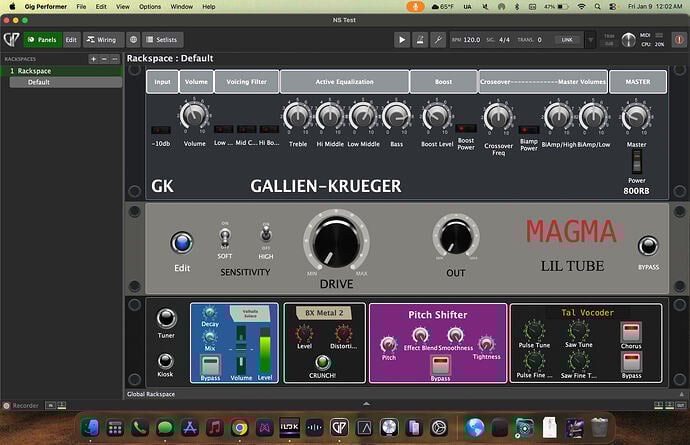Click the Play button in the toolbar
This screenshot has width=690, height=445.
402,40
